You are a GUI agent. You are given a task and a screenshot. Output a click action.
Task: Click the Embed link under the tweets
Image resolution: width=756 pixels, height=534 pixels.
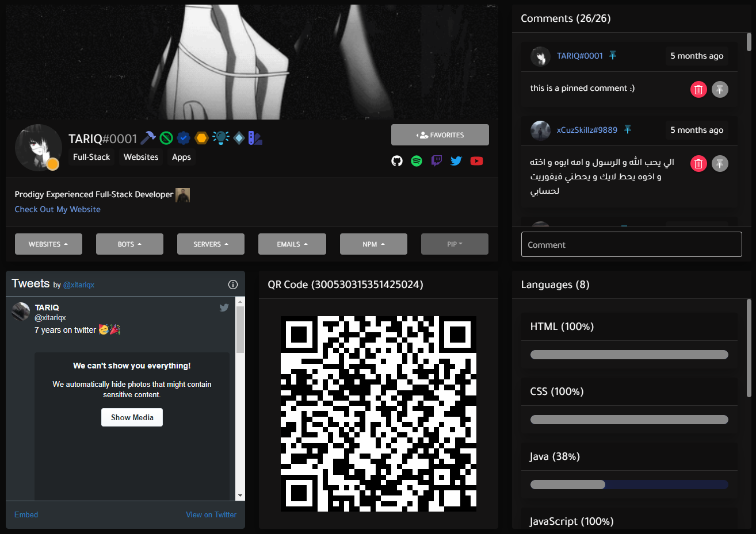[x=26, y=514]
